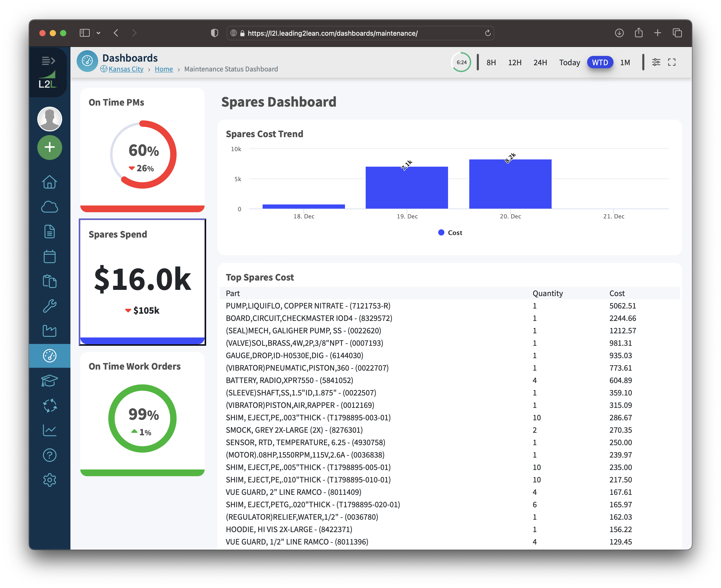
Task: Open the line chart reports icon
Action: [49, 430]
